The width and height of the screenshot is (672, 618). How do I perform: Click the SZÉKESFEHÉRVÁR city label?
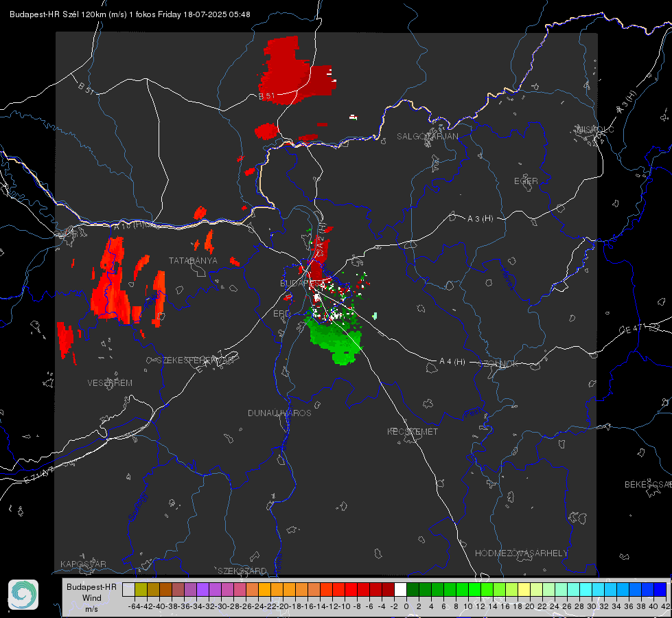(197, 360)
